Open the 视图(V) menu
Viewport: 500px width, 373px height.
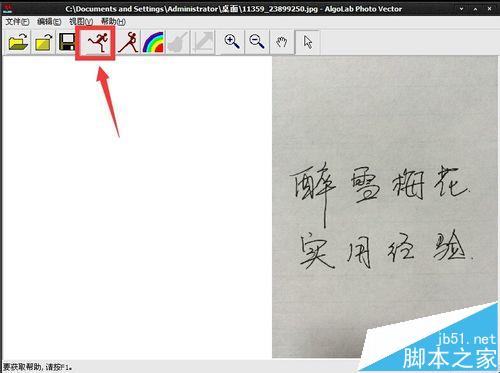click(81, 22)
